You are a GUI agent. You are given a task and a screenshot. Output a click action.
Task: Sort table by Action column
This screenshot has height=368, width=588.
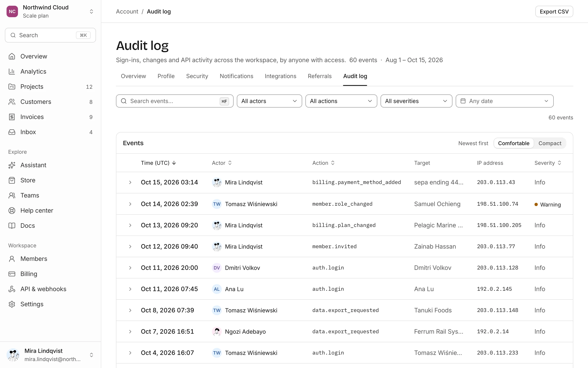click(x=323, y=163)
